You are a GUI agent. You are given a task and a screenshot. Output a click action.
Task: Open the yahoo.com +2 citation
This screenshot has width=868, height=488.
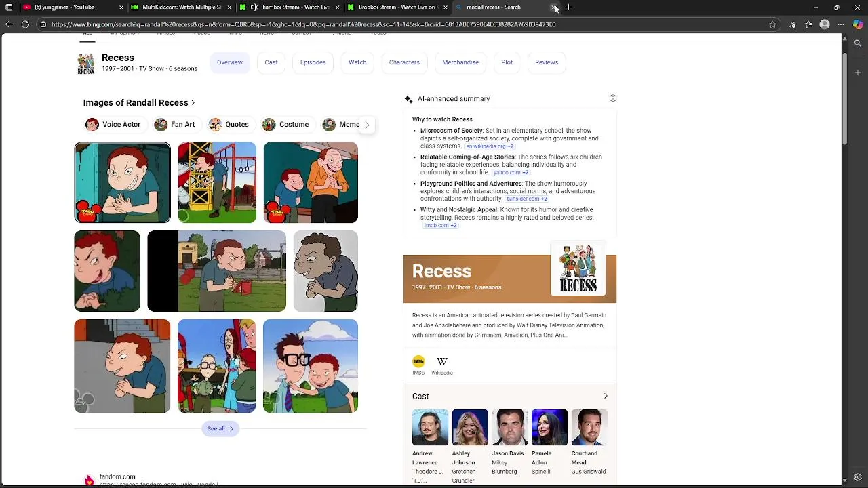coord(511,173)
